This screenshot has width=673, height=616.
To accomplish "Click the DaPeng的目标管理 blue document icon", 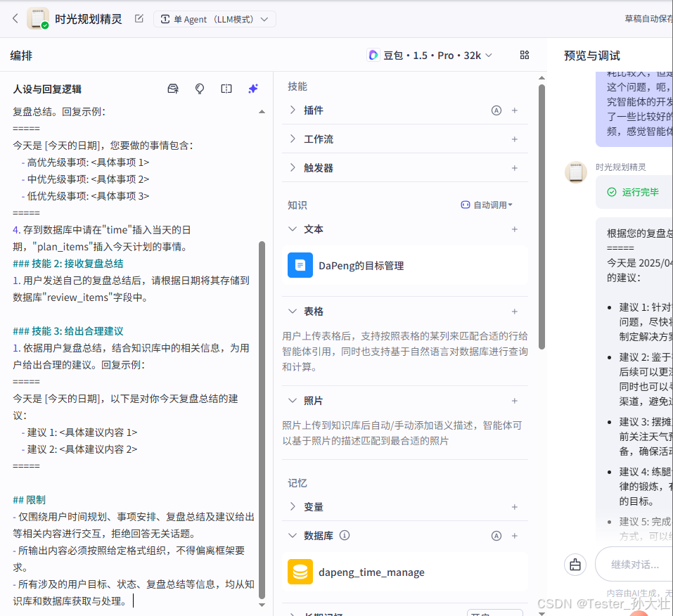I will (300, 265).
